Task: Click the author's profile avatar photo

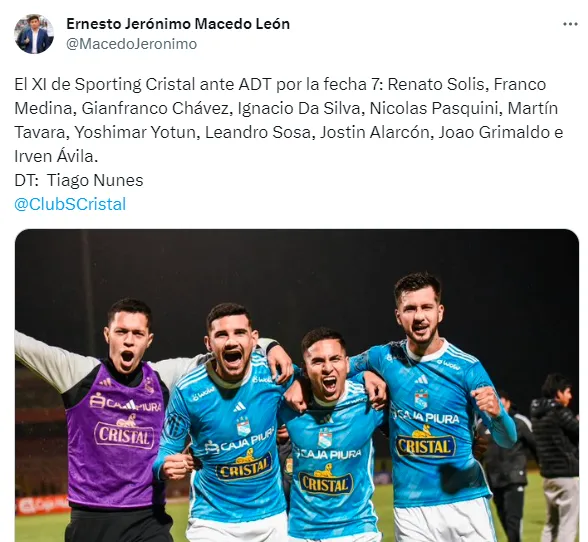Action: coord(34,34)
